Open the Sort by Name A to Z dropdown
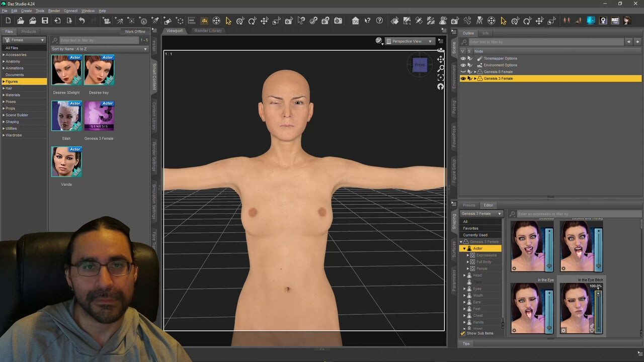The image size is (644, 362). [99, 49]
